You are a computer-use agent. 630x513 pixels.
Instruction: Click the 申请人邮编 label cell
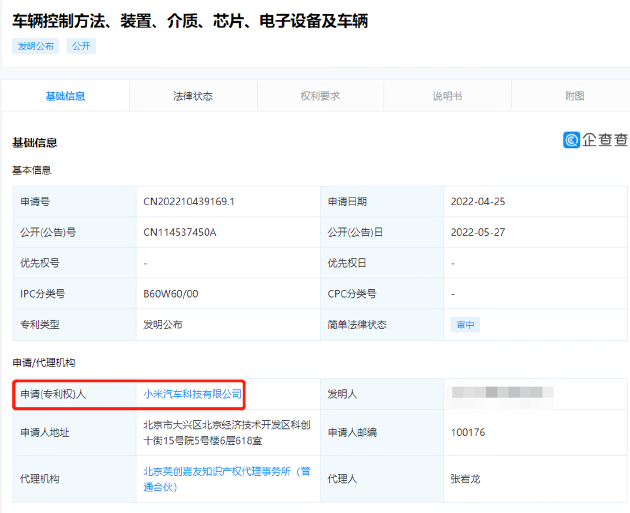click(x=382, y=432)
